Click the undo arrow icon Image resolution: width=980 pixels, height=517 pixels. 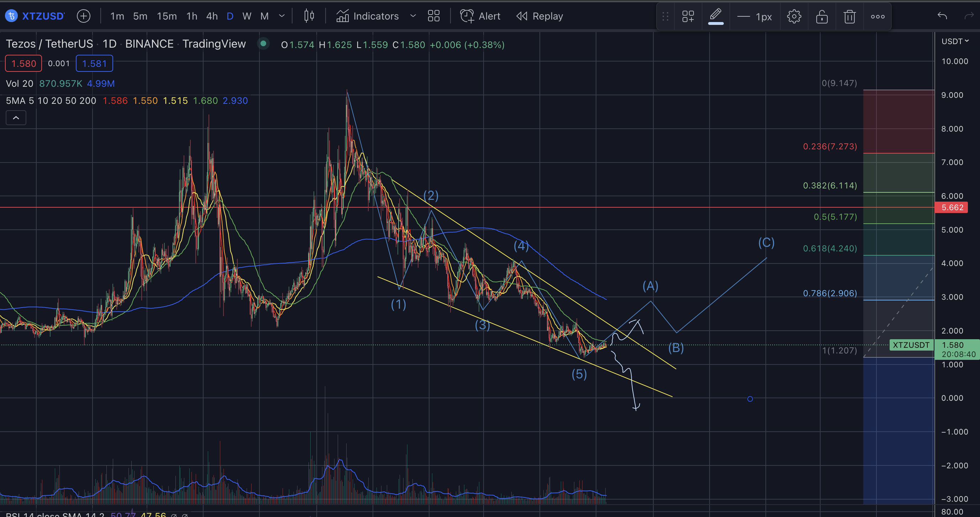click(942, 16)
